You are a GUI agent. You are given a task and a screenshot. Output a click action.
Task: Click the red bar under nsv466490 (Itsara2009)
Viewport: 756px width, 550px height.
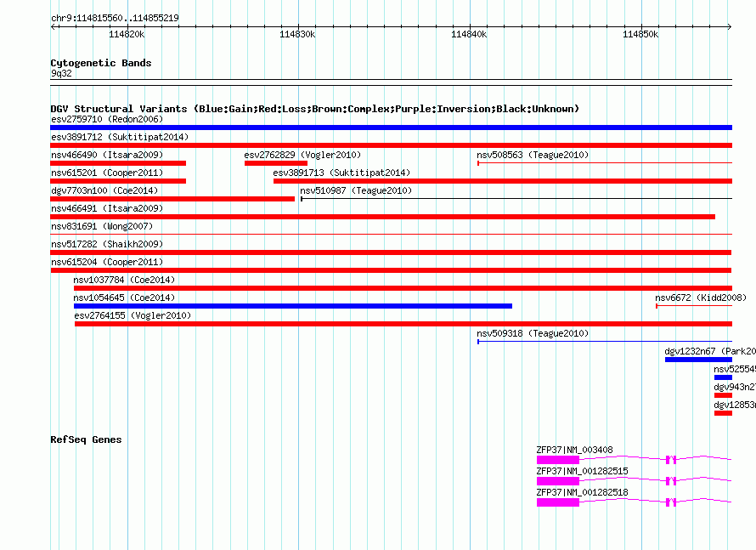point(118,163)
